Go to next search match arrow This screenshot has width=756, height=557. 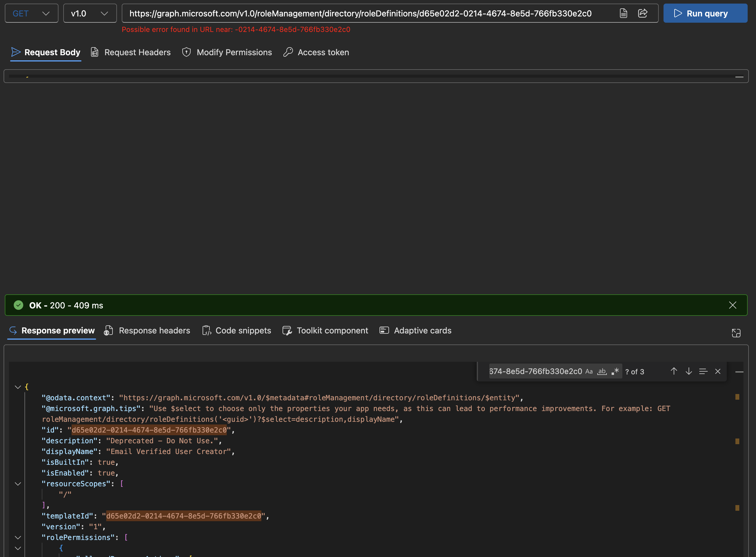(689, 371)
